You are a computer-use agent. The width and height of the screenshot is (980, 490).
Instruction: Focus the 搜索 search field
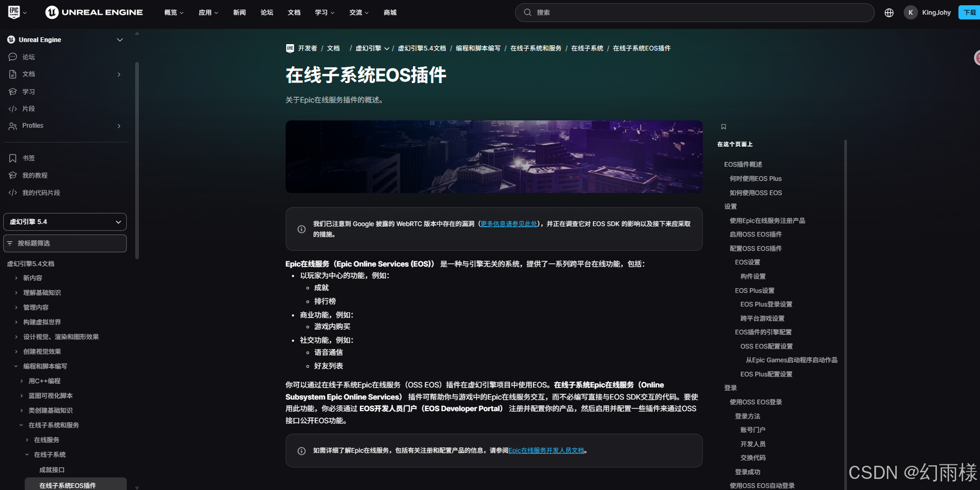(694, 13)
